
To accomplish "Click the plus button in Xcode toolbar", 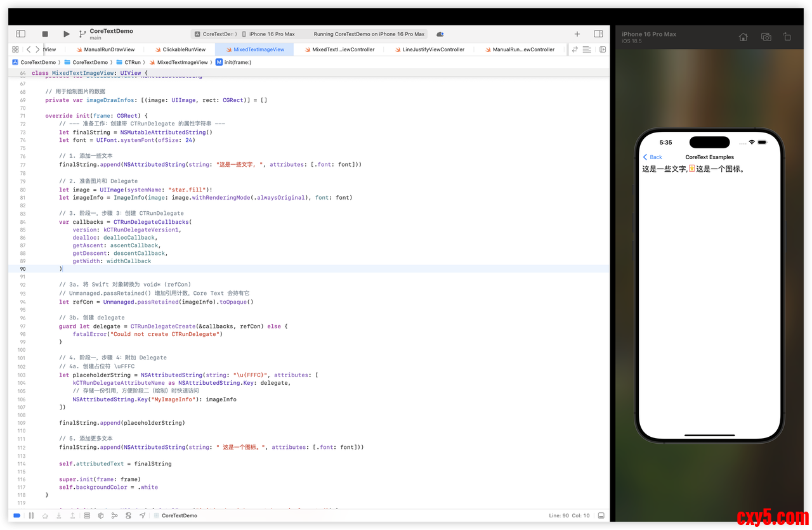I will tap(577, 34).
